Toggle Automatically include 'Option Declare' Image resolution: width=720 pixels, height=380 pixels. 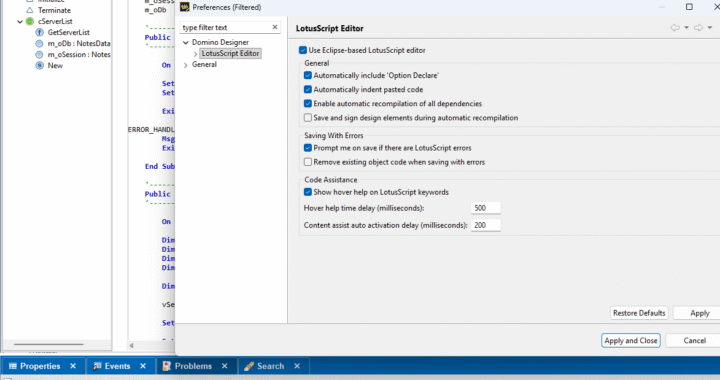pos(308,75)
